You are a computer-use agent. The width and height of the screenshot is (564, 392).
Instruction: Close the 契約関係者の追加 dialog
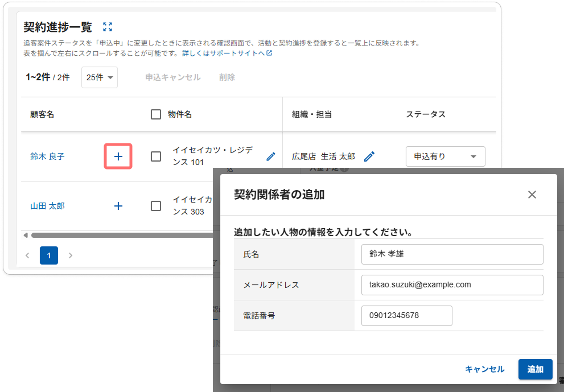pyautogui.click(x=532, y=195)
